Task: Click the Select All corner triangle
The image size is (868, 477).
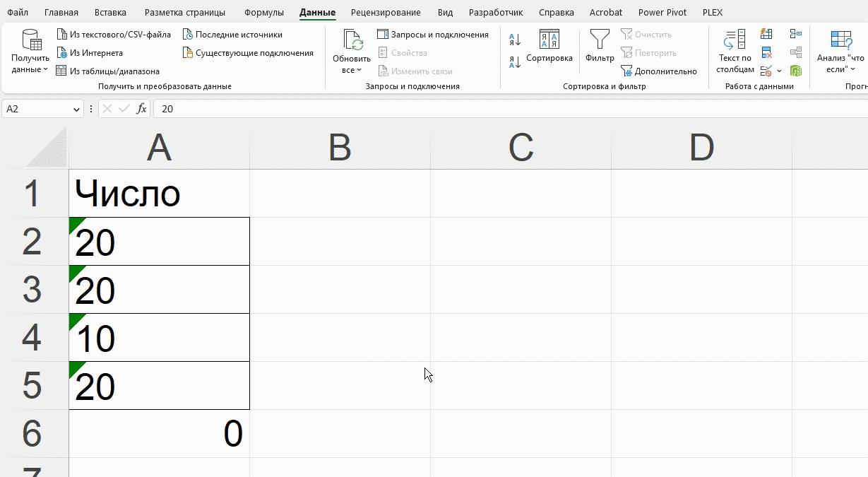Action: tap(47, 148)
